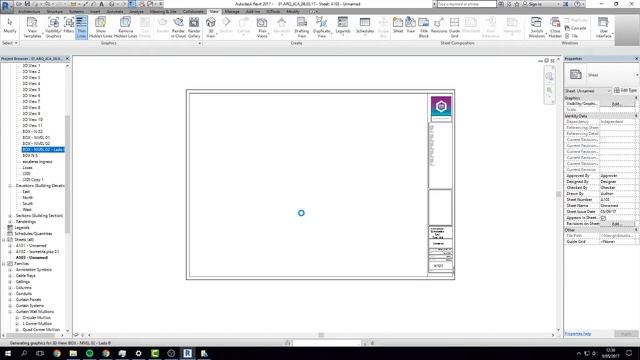
Task: Expand the Renderings node
Action: click(x=10, y=222)
